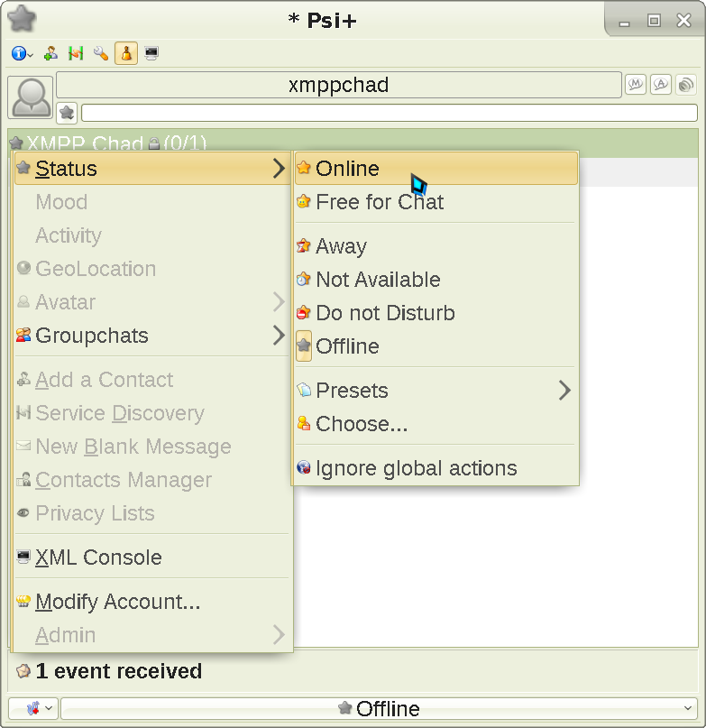Click the Add a Contact toolbar icon
Viewport: 706px width, 728px height.
(x=51, y=54)
